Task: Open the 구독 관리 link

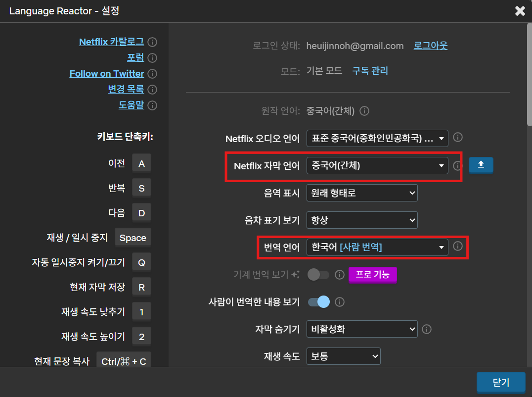Action: (x=370, y=71)
